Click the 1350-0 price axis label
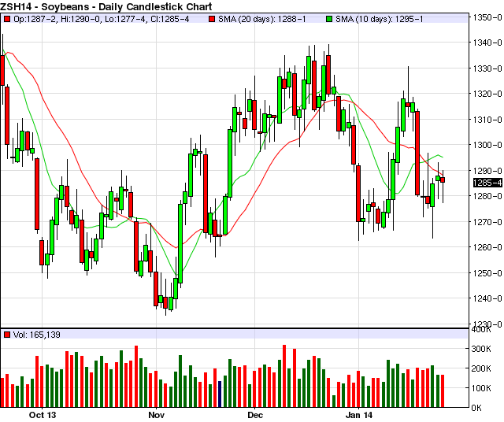 tap(487, 17)
